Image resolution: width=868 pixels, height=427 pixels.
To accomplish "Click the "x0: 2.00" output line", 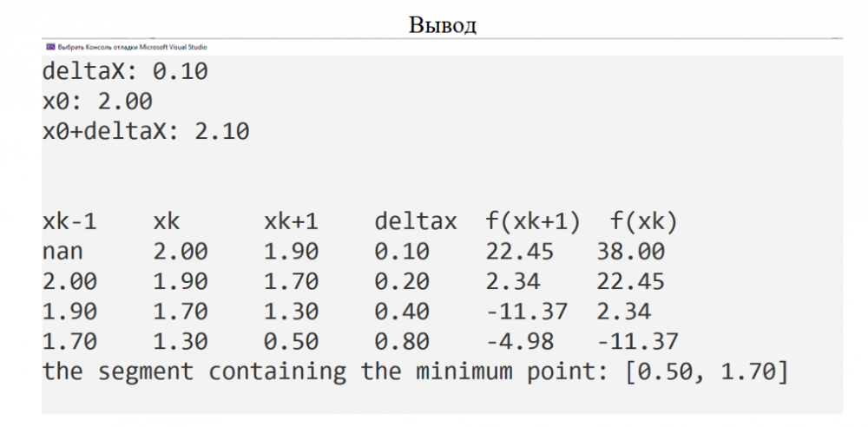I will click(x=98, y=102).
